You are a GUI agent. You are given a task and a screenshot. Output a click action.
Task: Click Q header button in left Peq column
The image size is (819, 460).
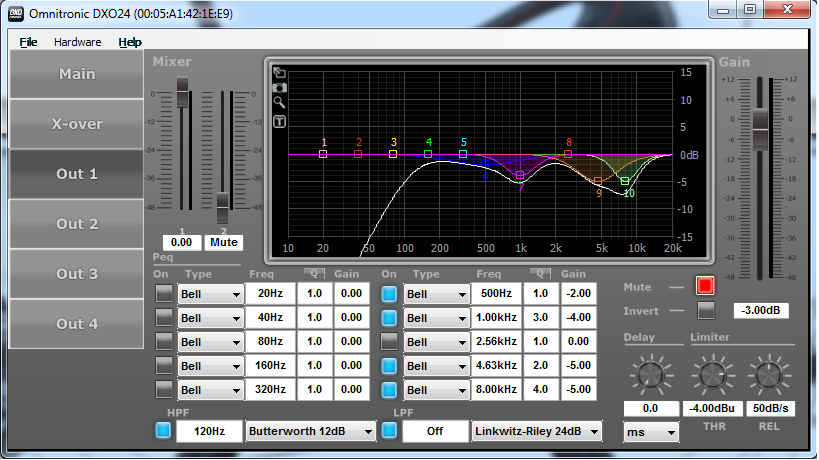click(314, 273)
